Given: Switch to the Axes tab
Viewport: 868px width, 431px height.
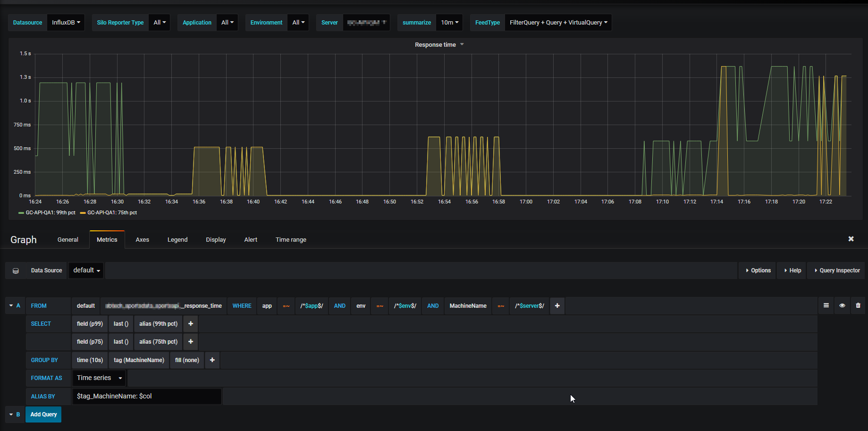Looking at the screenshot, I should (142, 239).
